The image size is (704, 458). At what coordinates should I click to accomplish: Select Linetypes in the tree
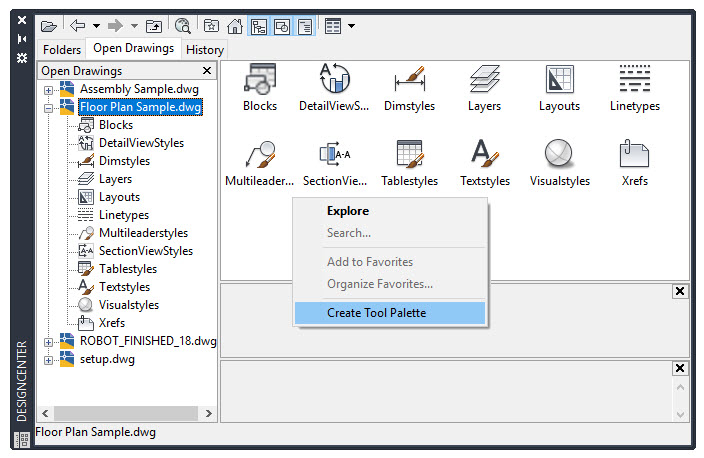coord(124,215)
